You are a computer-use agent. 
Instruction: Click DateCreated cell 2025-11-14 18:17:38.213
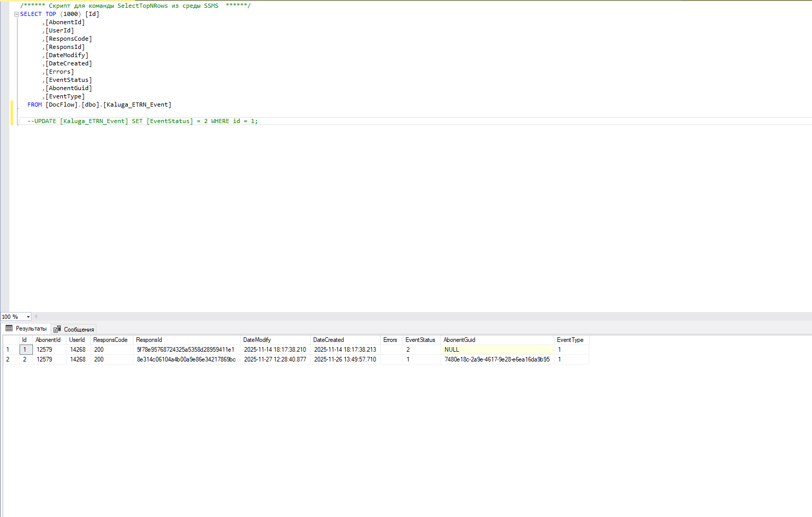345,350
